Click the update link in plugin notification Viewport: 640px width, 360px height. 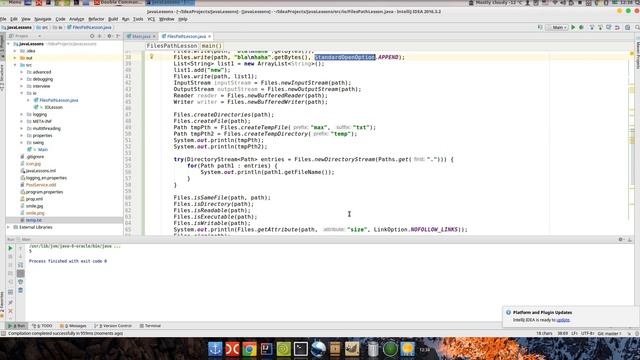[563, 320]
